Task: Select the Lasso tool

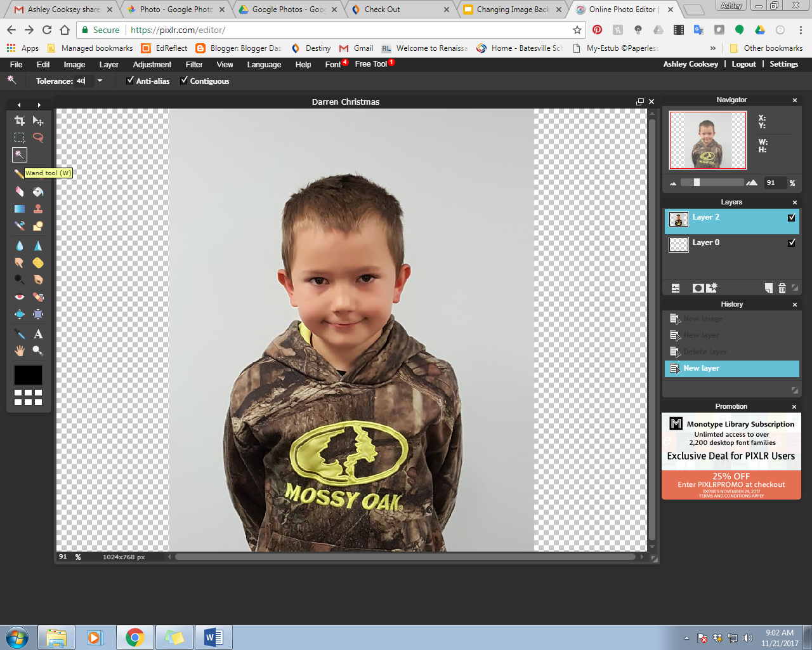Action: [x=38, y=138]
